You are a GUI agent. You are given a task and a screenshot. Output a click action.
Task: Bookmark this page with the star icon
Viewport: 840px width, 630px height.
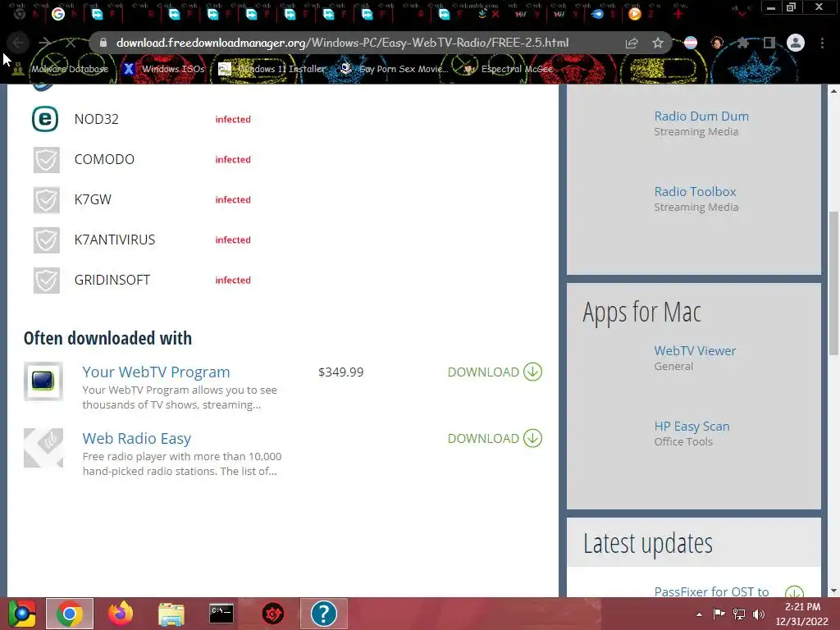click(x=658, y=43)
